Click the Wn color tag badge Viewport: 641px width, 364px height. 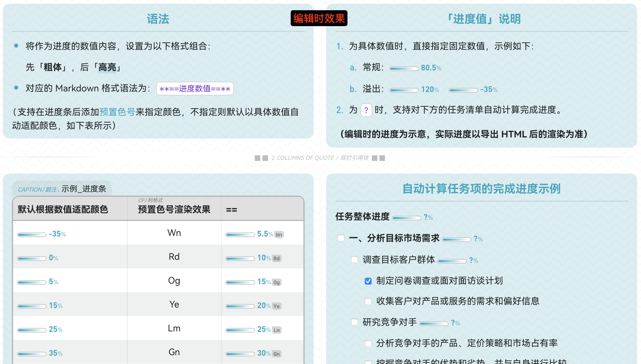279,235
